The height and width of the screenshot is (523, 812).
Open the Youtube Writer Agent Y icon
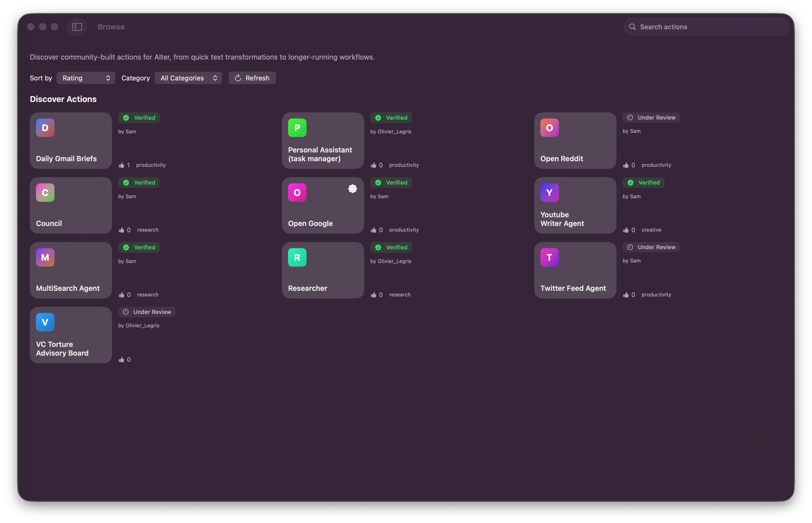[549, 193]
